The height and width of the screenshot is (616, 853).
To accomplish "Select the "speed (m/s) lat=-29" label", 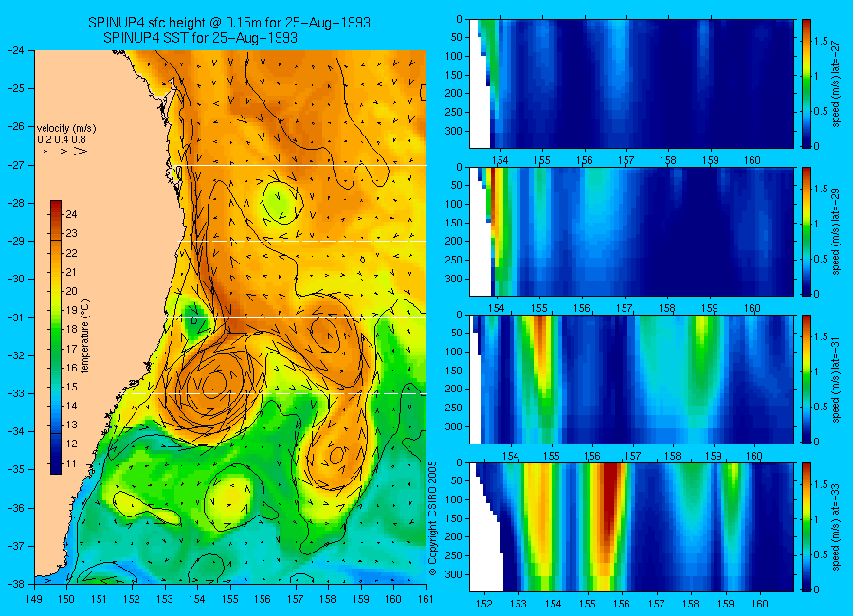I will (837, 232).
